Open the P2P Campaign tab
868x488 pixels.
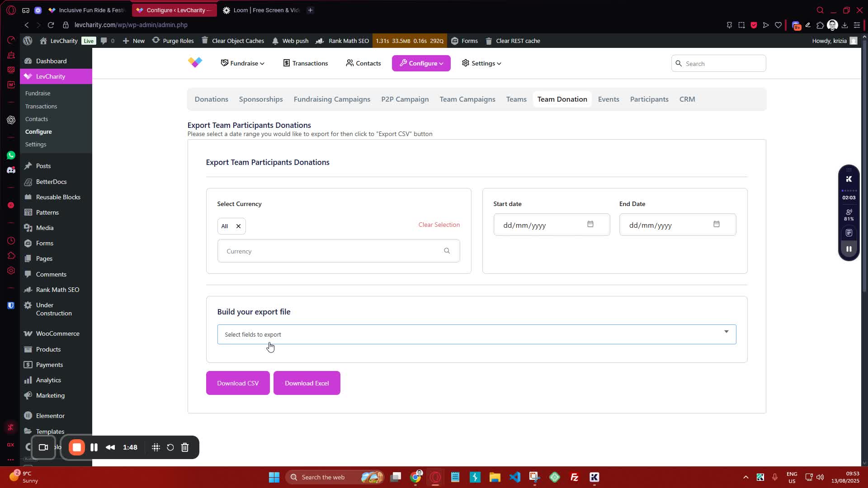click(x=405, y=99)
